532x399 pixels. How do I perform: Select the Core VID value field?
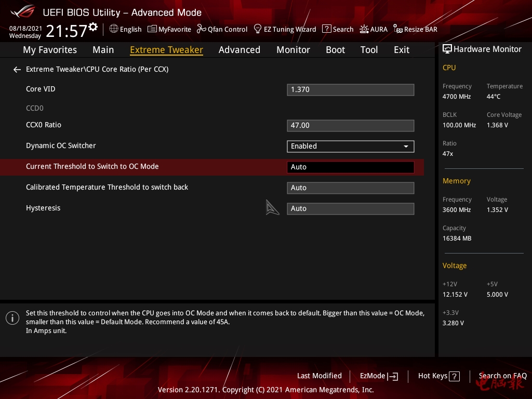[x=350, y=90]
